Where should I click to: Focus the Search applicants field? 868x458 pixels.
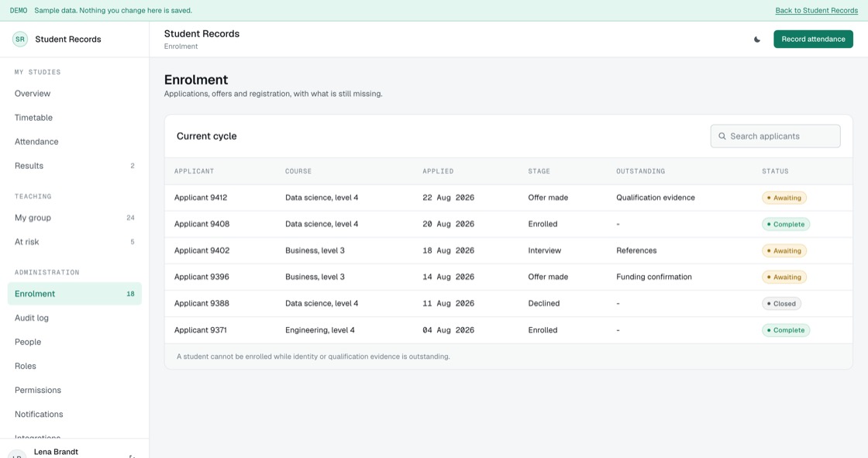click(775, 136)
